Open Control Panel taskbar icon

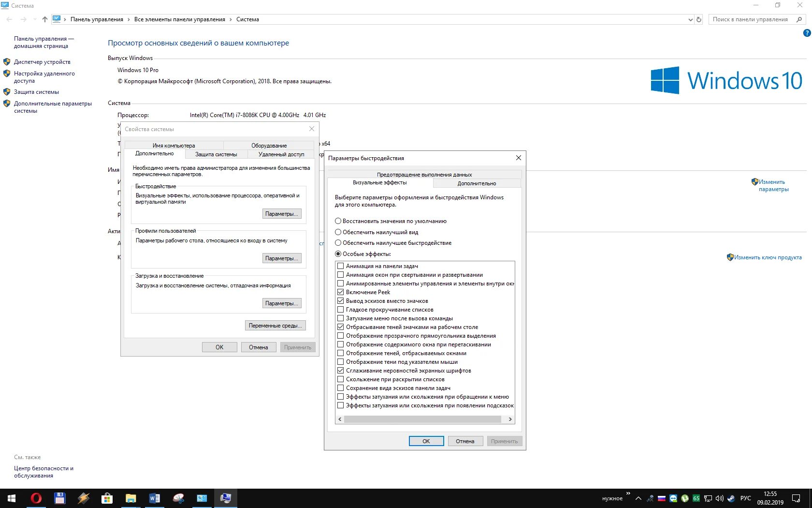(202, 498)
